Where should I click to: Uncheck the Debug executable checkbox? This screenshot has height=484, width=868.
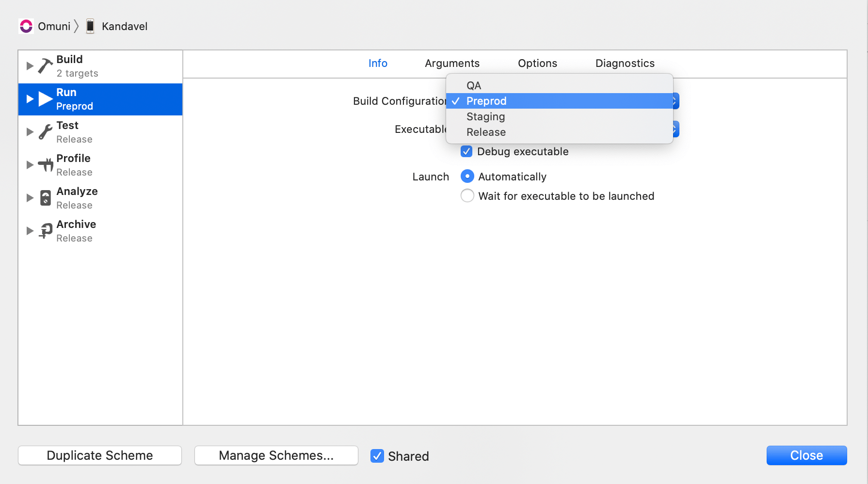tap(466, 151)
